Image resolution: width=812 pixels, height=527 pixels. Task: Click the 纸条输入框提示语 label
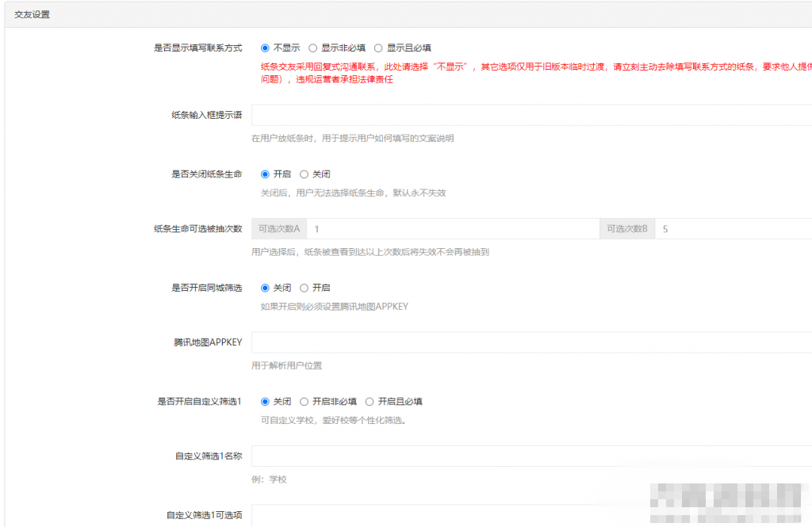[207, 115]
